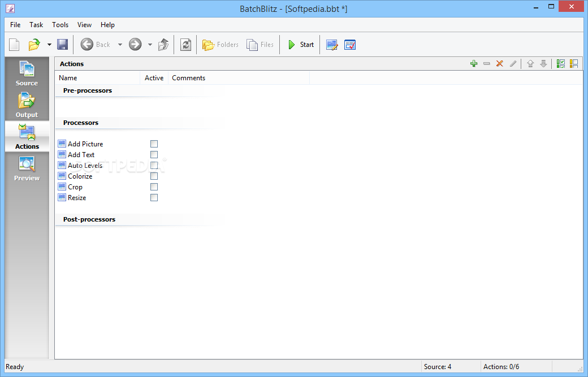
Task: Edit action with pencil icon
Action: 513,64
